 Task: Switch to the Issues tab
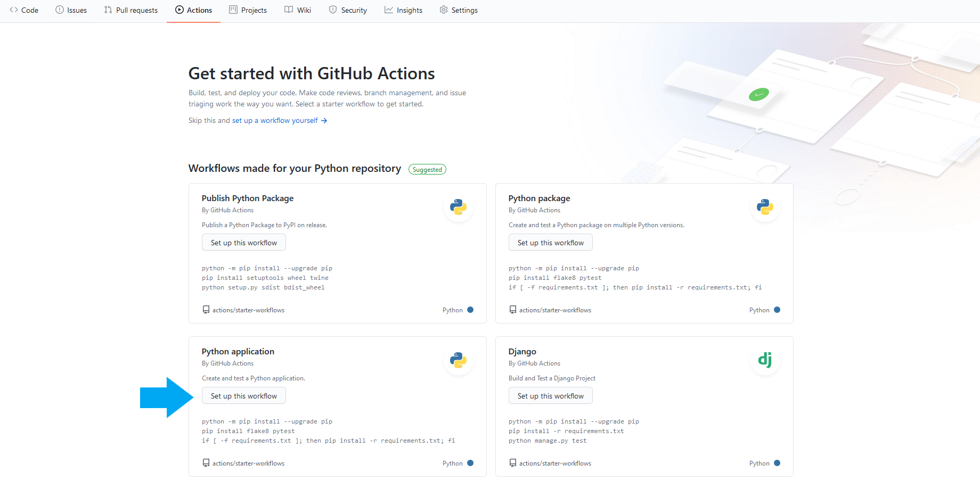pyautogui.click(x=71, y=10)
